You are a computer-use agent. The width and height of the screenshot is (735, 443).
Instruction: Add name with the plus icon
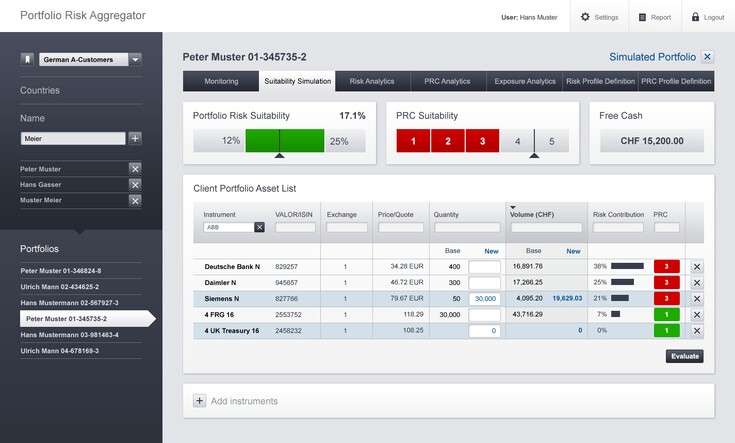(135, 138)
